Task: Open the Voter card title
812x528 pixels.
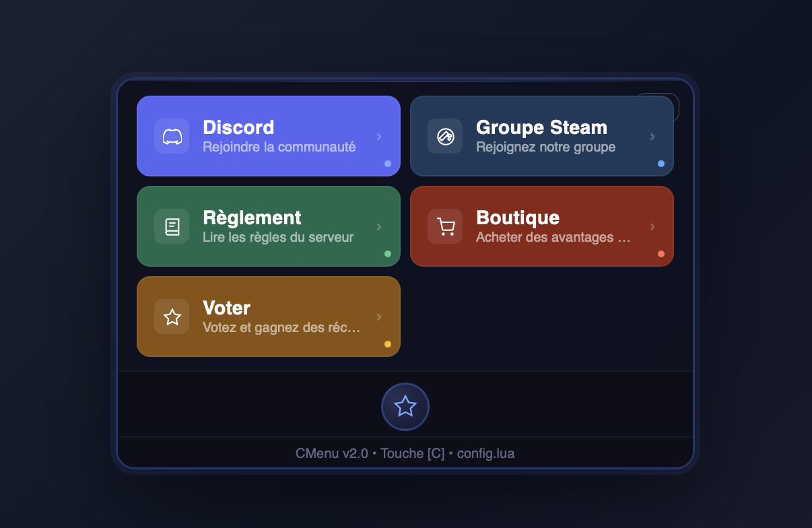Action: [226, 308]
